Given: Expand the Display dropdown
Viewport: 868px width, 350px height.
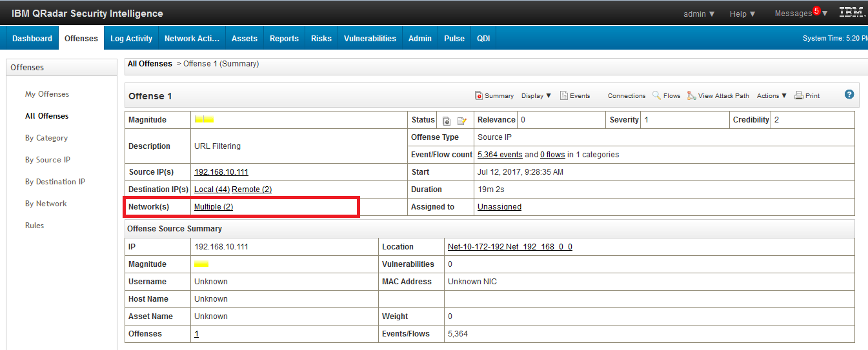Looking at the screenshot, I should [x=536, y=95].
